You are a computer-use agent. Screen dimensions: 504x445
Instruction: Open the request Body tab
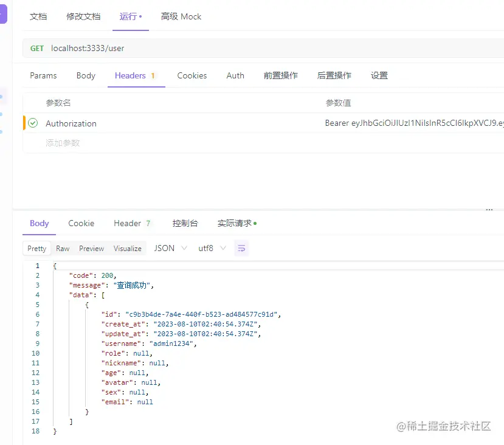86,75
